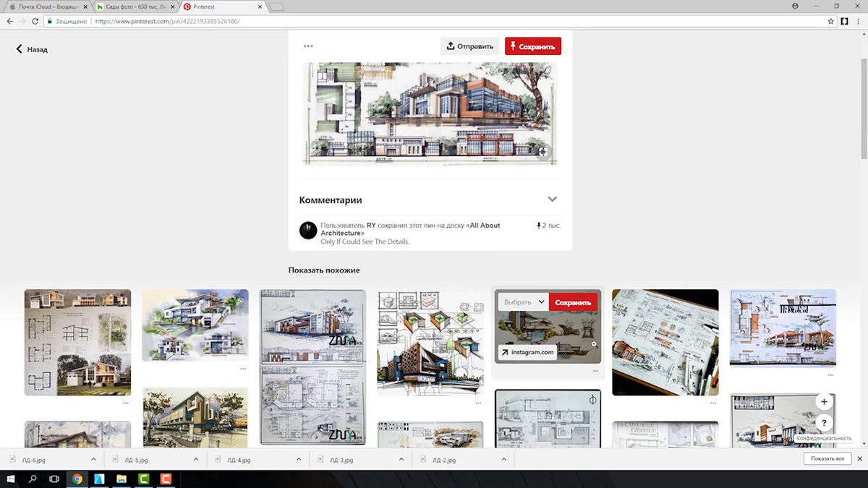Click the bracket extension icon in toolbar
Image resolution: width=868 pixels, height=488 pixels.
coord(844,21)
